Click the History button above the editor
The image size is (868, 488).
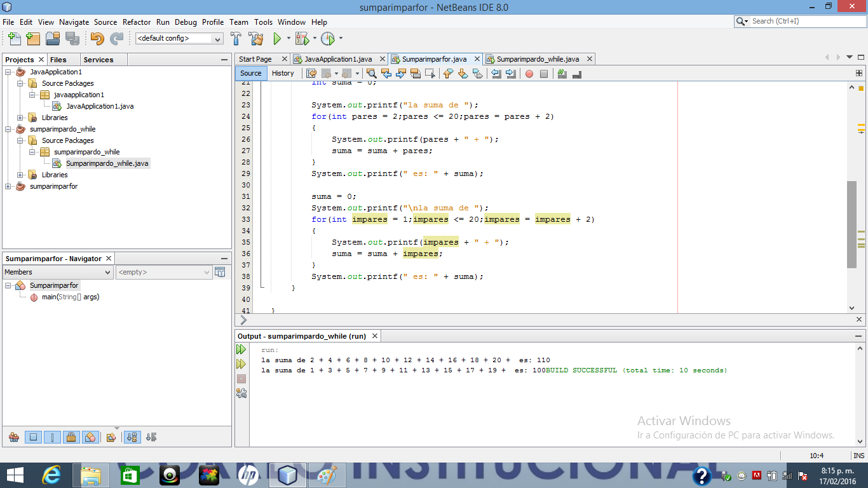pyautogui.click(x=283, y=73)
